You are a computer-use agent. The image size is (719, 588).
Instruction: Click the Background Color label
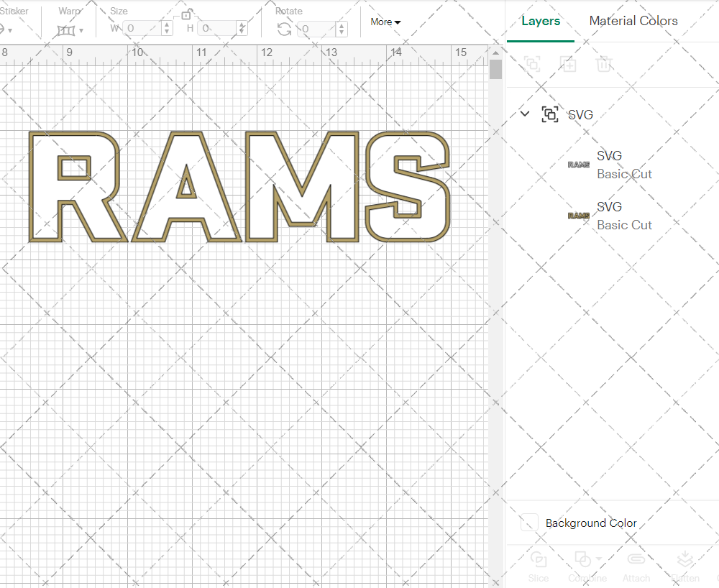click(x=591, y=523)
